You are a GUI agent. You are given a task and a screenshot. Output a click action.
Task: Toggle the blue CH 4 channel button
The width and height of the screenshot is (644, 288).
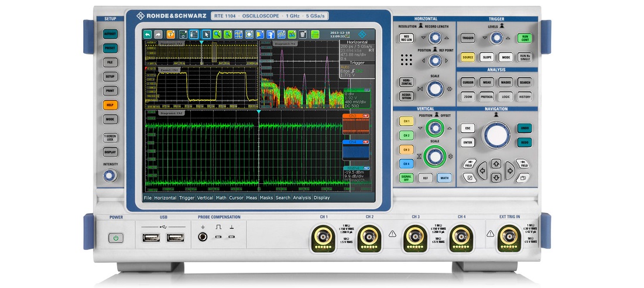406,163
